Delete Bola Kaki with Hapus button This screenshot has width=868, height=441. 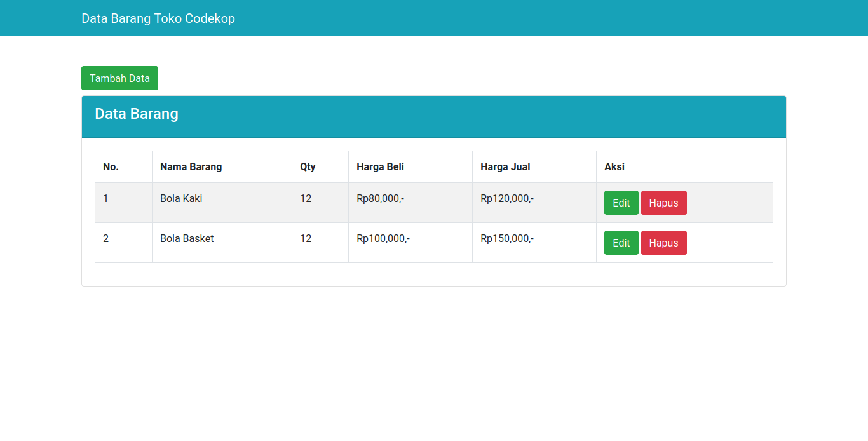663,203
